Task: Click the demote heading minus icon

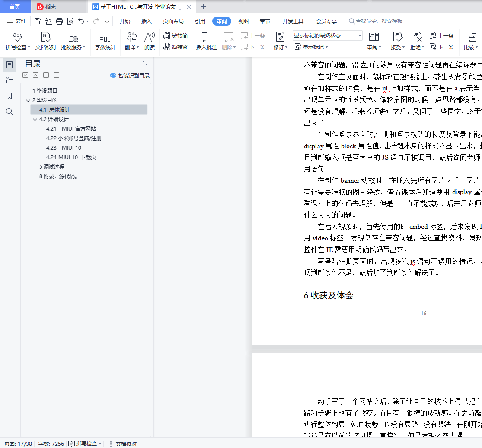Action: (x=57, y=75)
